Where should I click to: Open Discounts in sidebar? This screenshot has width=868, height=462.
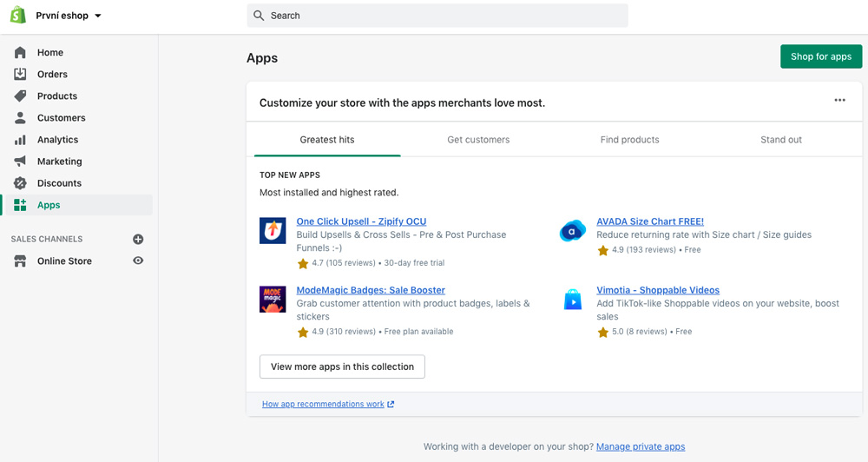pyautogui.click(x=59, y=183)
